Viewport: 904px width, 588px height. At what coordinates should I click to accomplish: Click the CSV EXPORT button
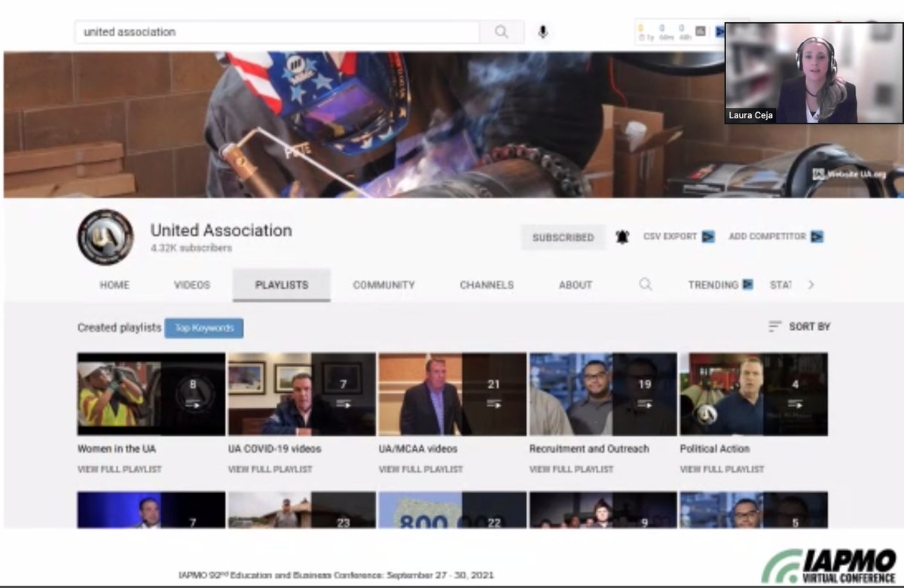point(679,236)
